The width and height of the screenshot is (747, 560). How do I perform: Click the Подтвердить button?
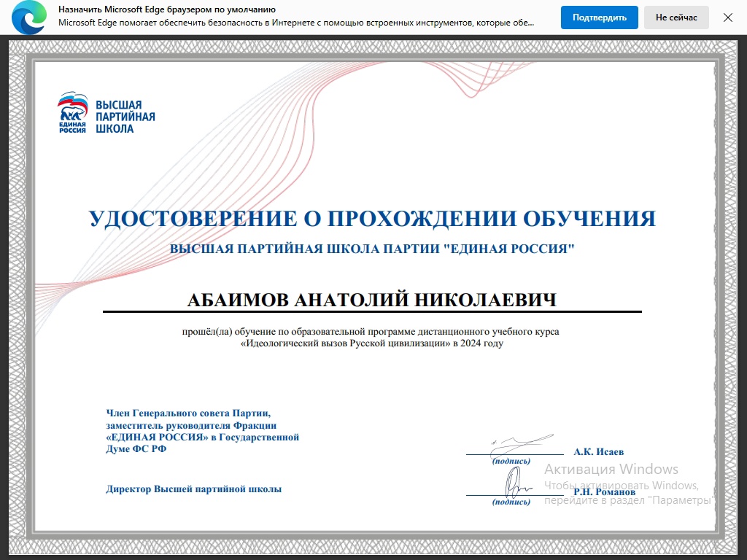click(x=600, y=17)
